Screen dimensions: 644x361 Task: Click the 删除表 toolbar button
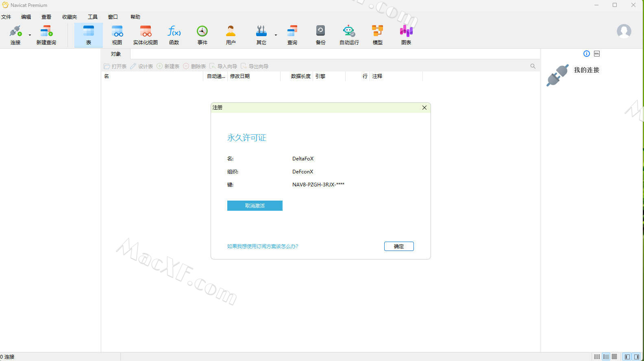(194, 66)
